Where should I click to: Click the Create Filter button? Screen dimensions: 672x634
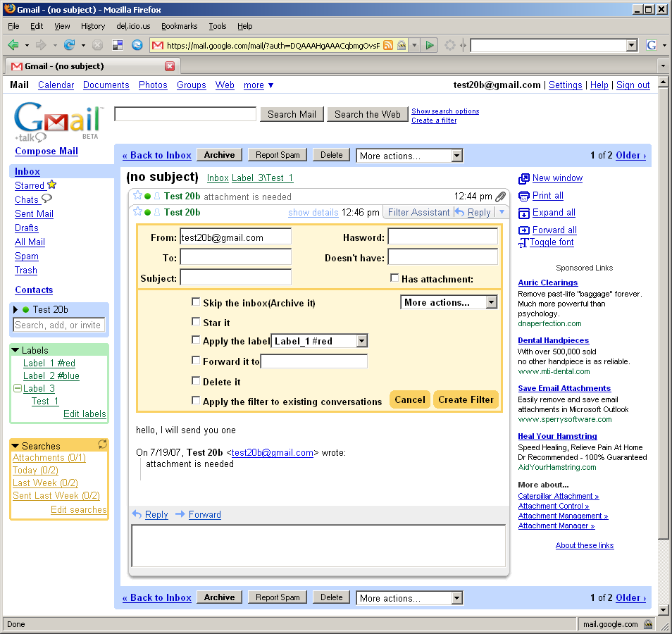point(466,399)
